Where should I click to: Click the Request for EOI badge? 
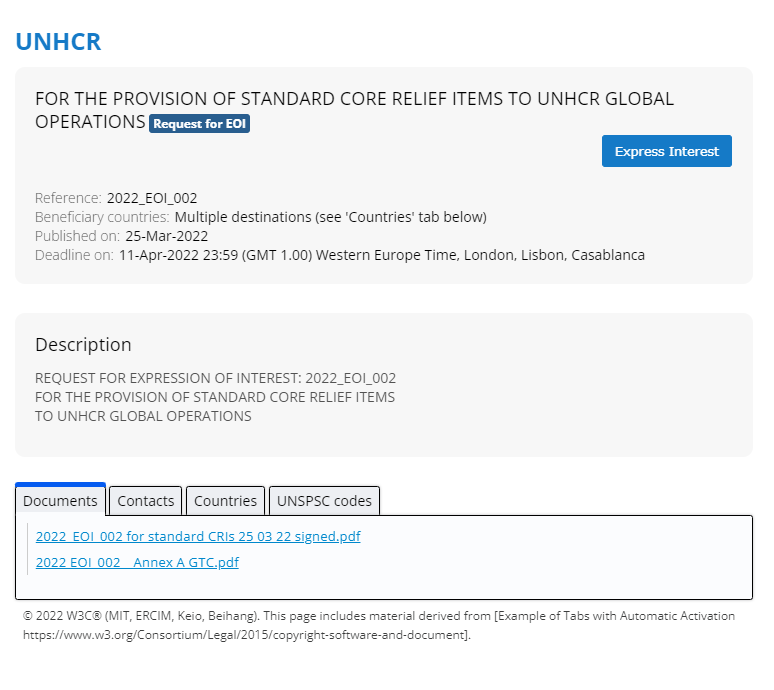[x=199, y=124]
